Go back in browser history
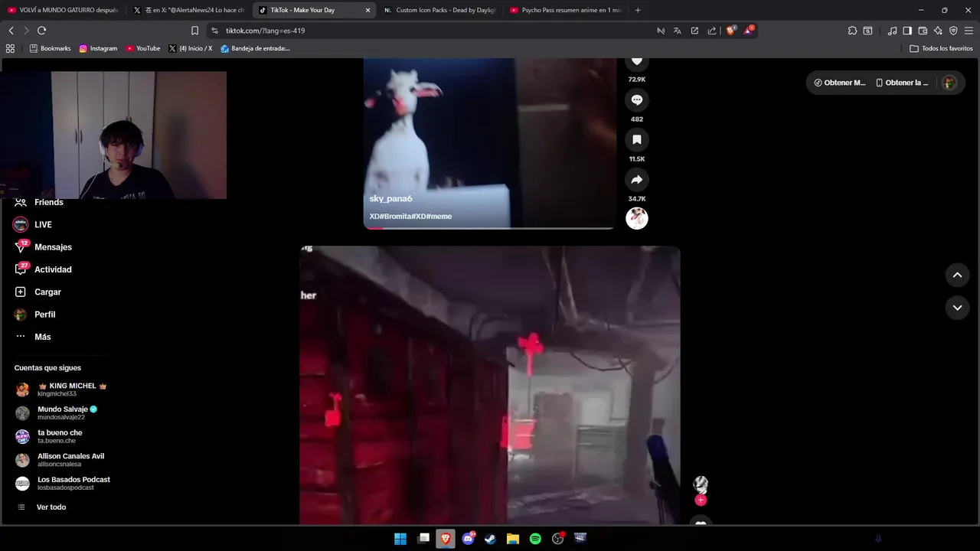Screen dimensions: 980x551 [11, 31]
